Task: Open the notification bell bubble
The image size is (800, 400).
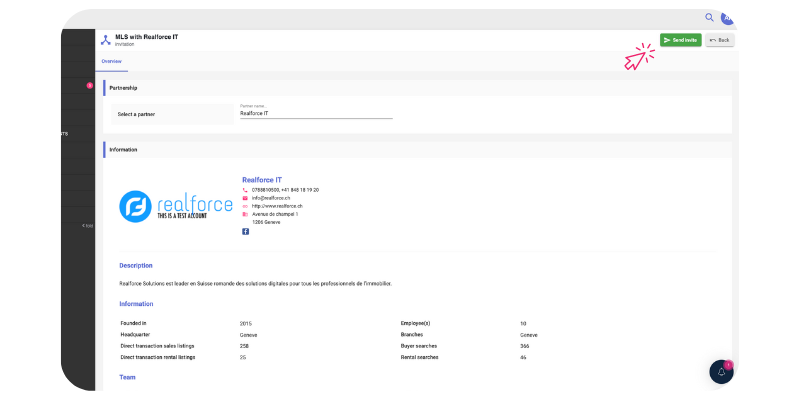Action: pos(721,372)
